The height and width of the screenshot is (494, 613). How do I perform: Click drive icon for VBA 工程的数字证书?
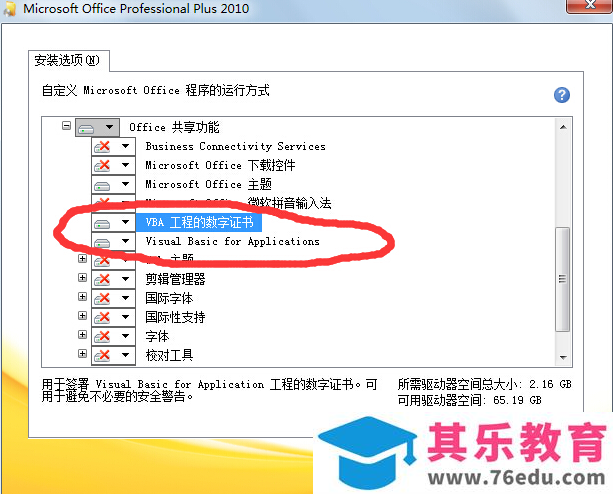click(x=102, y=224)
